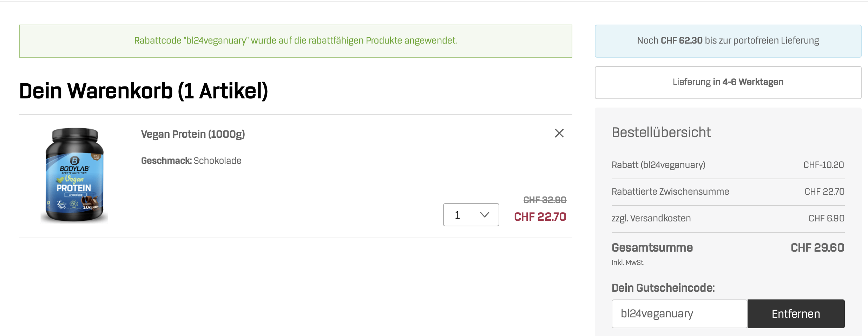This screenshot has height=336, width=868.
Task: Remove Vegan Protein item with X icon
Action: point(559,133)
